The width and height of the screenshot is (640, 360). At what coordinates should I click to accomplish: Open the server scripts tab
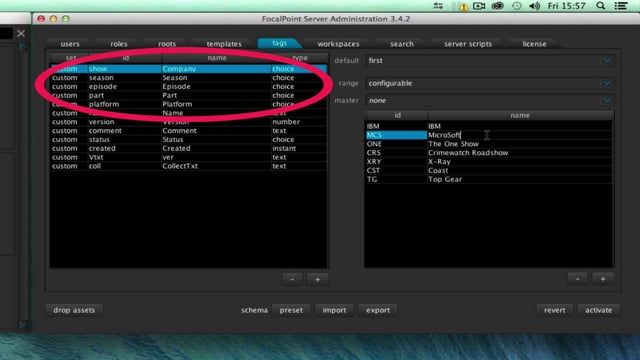468,44
